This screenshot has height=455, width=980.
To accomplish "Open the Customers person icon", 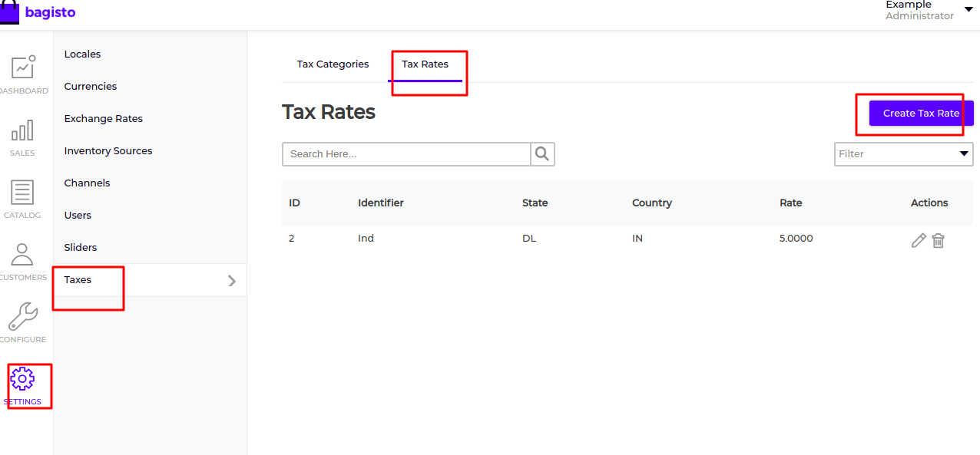I will [x=22, y=255].
